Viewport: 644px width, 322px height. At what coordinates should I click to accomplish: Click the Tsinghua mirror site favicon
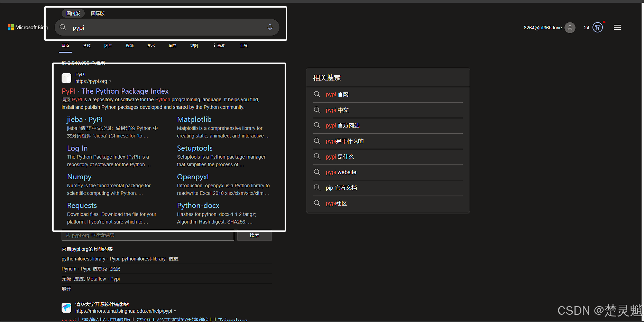pyautogui.click(x=66, y=307)
